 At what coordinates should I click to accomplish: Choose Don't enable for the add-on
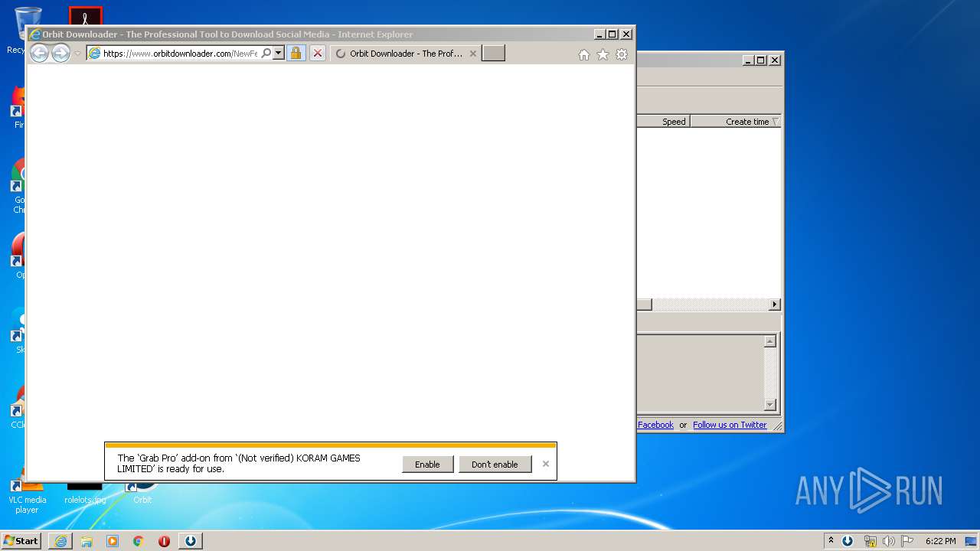pyautogui.click(x=495, y=465)
